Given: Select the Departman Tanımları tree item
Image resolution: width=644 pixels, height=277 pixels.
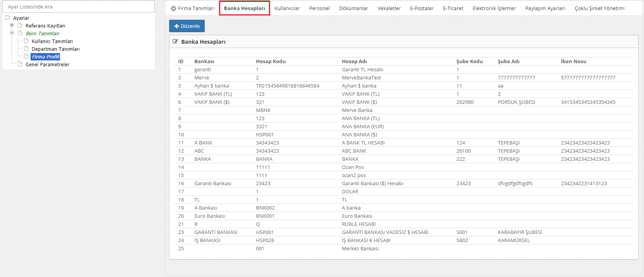Looking at the screenshot, I should [55, 49].
